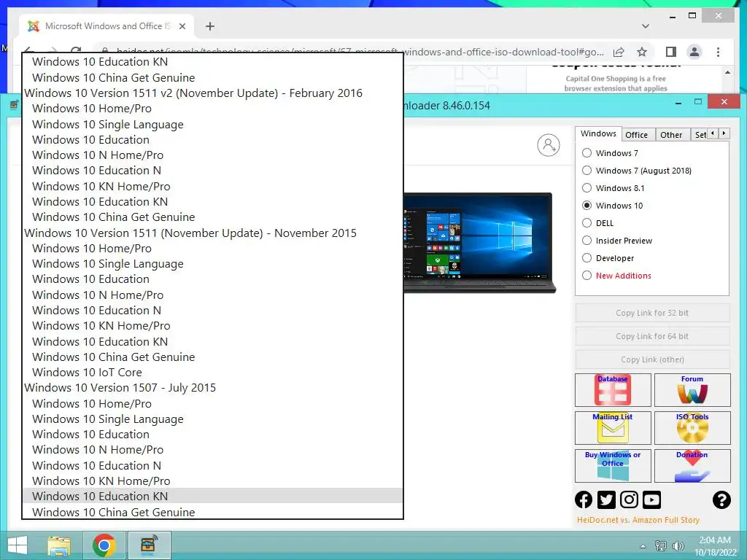This screenshot has width=747, height=560.
Task: Click Copy Link for 64 bit
Action: pos(652,336)
